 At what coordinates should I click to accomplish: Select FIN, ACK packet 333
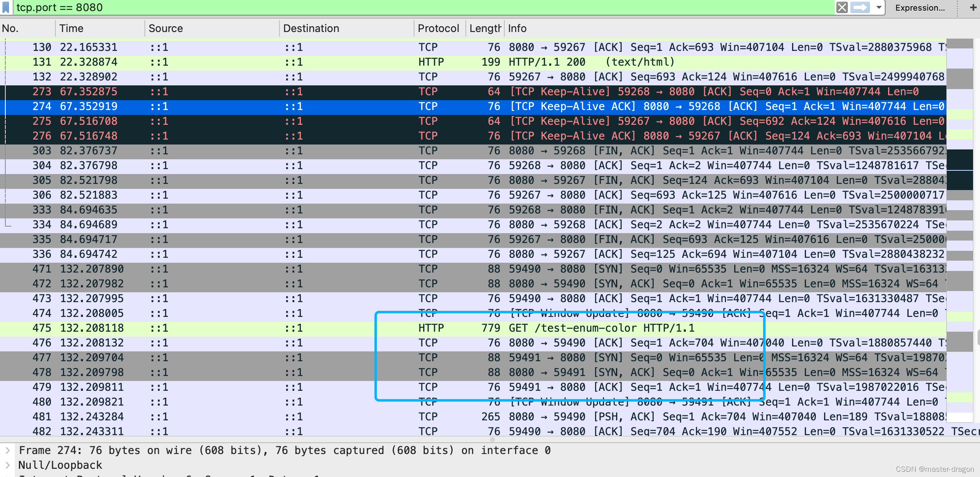click(x=473, y=210)
